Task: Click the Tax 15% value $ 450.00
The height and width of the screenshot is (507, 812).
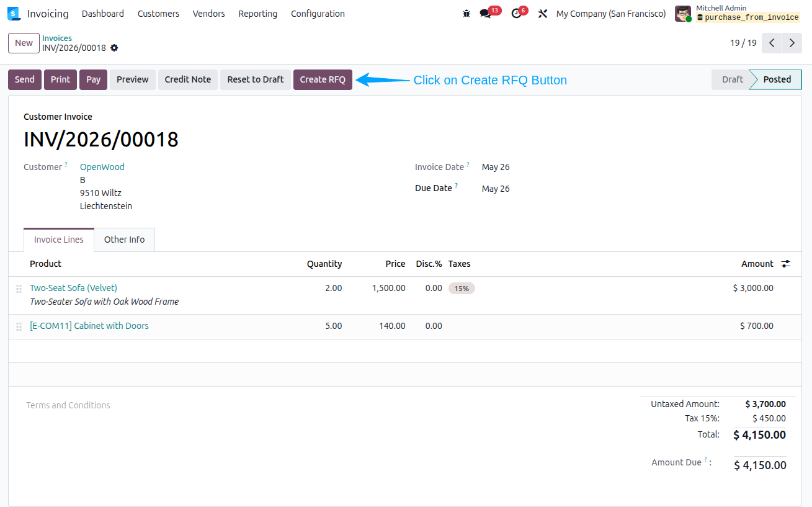Action: click(x=769, y=419)
